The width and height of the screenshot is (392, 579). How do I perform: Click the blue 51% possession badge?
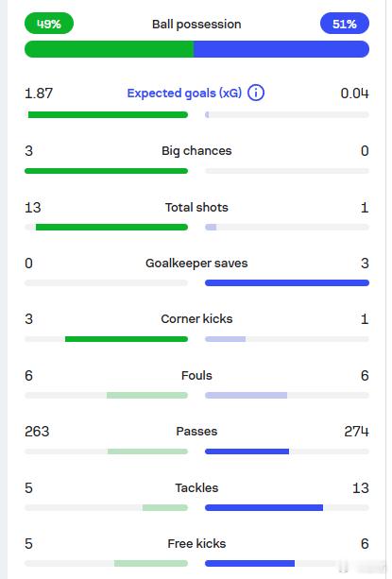pyautogui.click(x=345, y=24)
